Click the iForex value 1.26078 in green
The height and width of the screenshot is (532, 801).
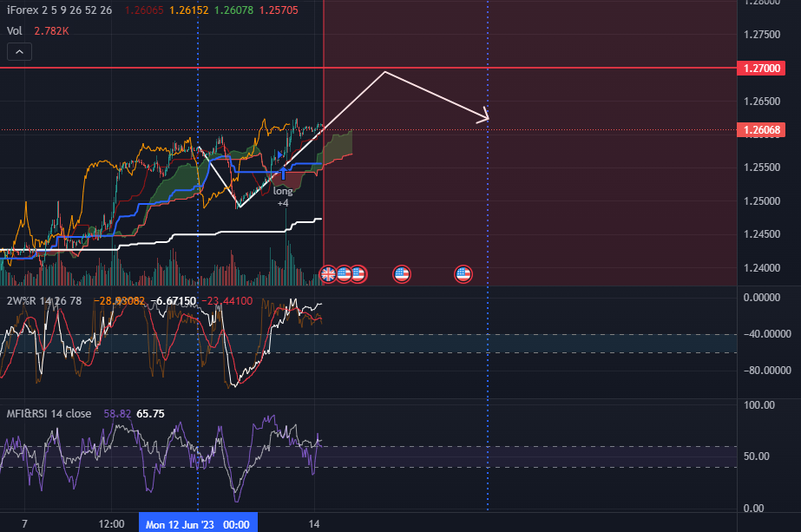[233, 10]
